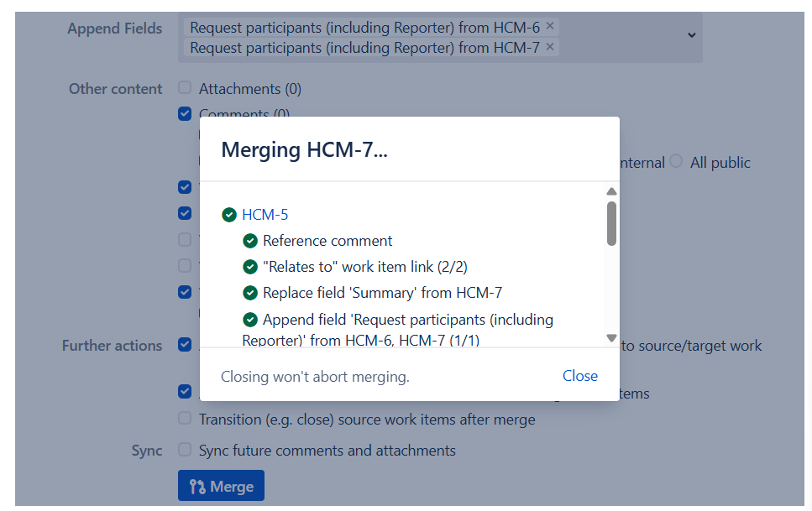Image resolution: width=812 pixels, height=511 pixels.
Task: Click the merge log scrollbar thumb
Action: pos(611,222)
